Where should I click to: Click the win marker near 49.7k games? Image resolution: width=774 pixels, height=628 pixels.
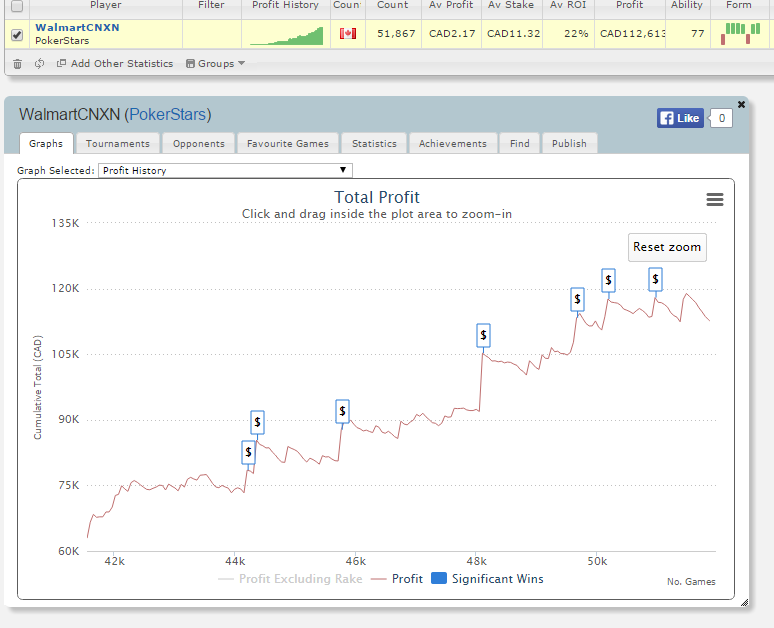pos(577,300)
